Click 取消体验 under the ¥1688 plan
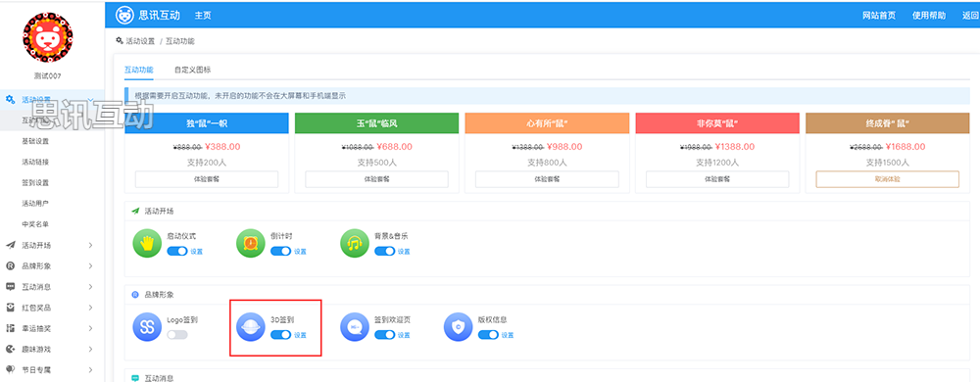The width and height of the screenshot is (980, 382). (x=888, y=179)
